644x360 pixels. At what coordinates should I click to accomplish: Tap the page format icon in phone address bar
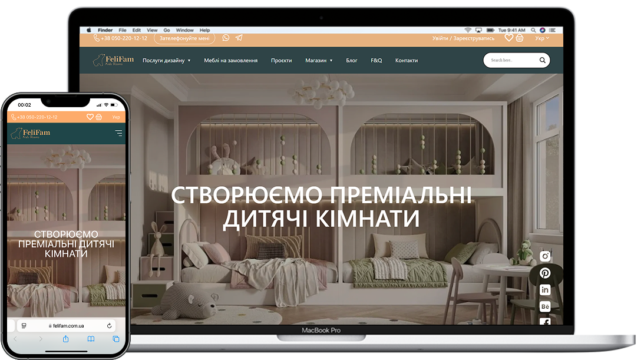click(24, 325)
